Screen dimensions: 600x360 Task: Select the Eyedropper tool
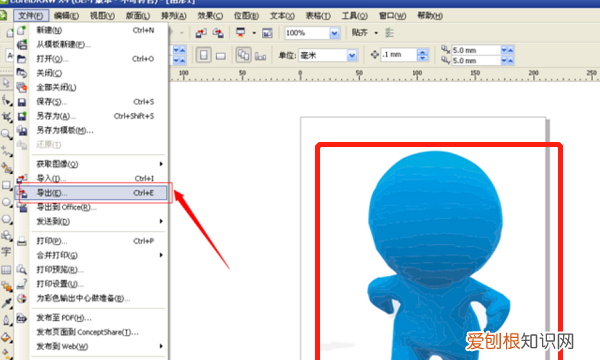click(x=6, y=303)
